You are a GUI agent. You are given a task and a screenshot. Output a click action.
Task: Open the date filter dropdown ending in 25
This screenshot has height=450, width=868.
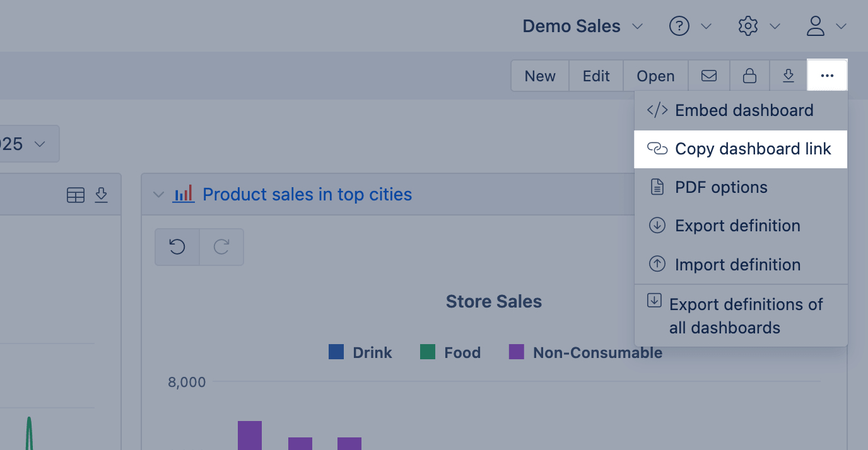(30, 144)
